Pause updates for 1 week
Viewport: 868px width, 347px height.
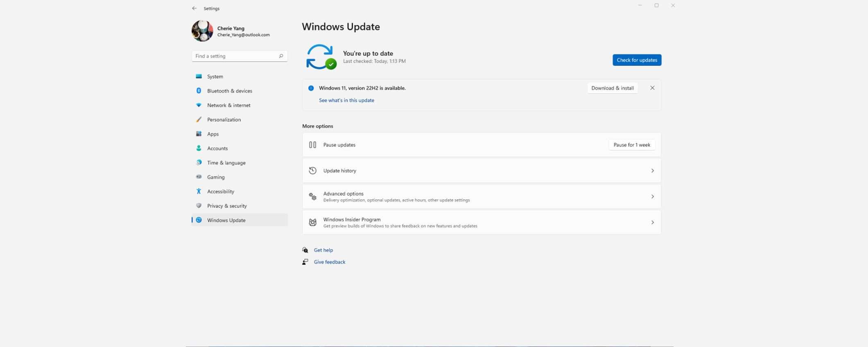(x=631, y=145)
